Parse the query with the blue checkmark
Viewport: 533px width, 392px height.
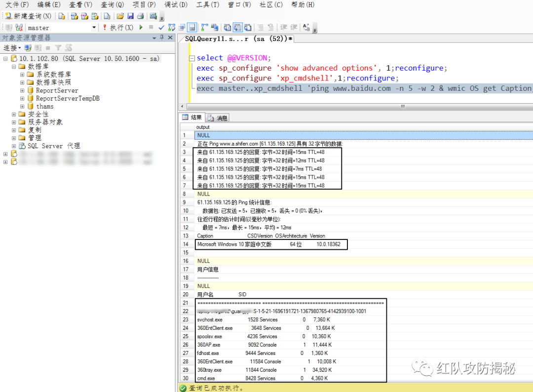click(161, 28)
